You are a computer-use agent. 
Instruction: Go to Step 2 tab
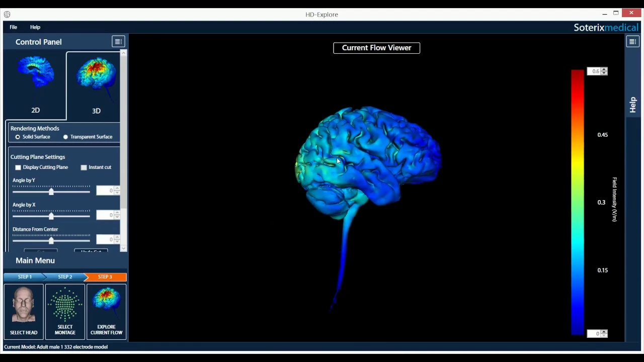[x=65, y=277]
